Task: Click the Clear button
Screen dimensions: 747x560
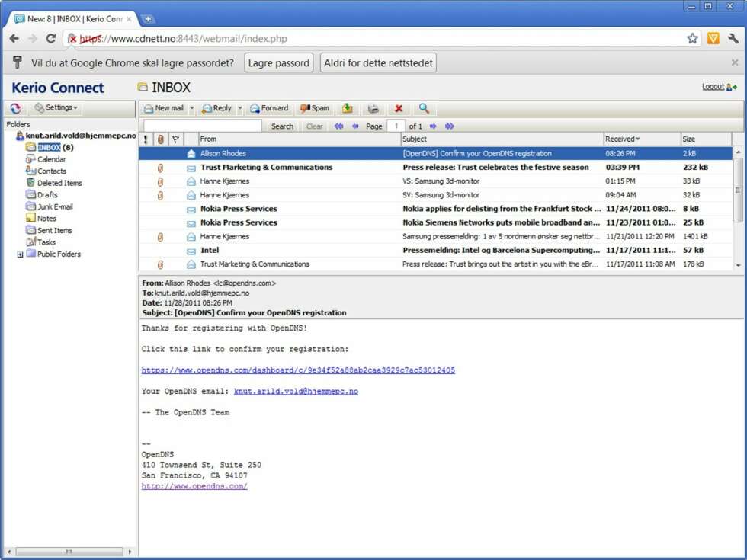Action: pos(314,126)
